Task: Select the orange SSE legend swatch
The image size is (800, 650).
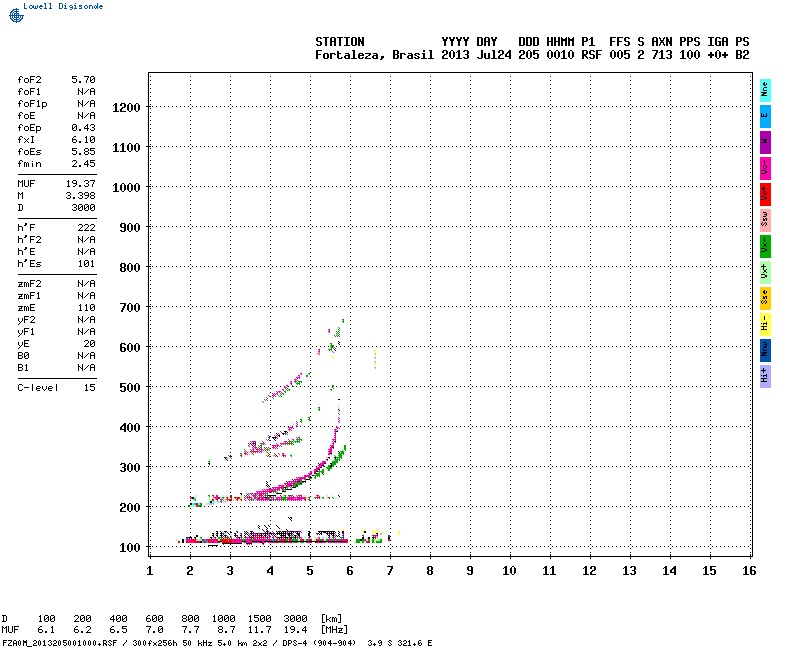Action: click(x=765, y=298)
